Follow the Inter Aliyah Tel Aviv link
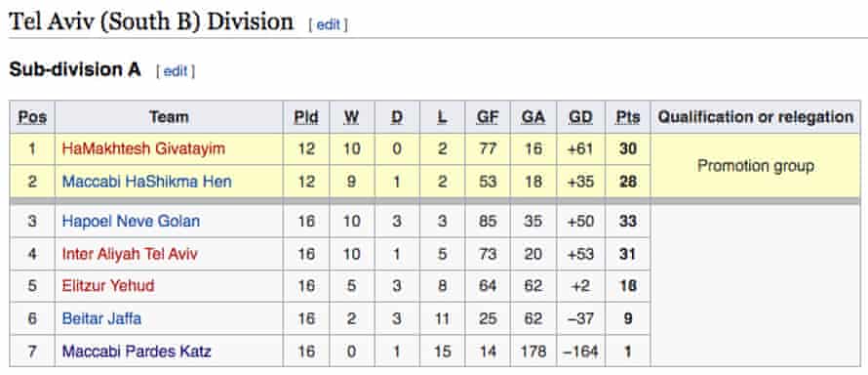The height and width of the screenshot is (375, 868). click(130, 254)
